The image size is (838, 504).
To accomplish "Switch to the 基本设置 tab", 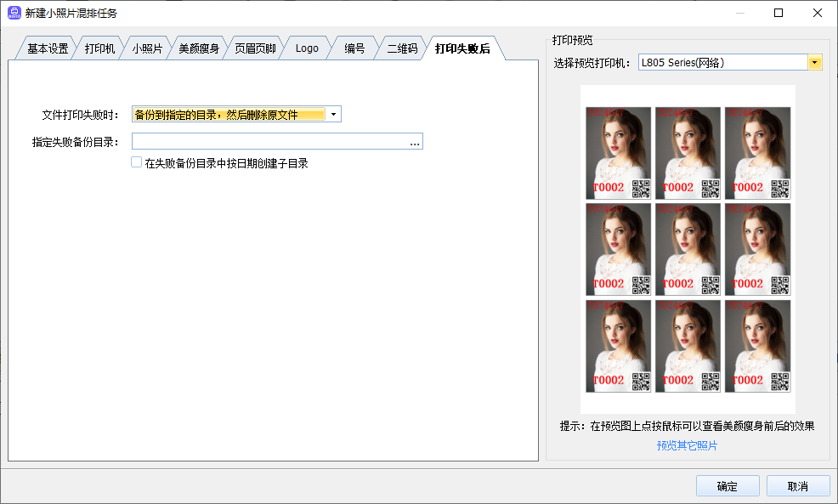I will point(48,48).
